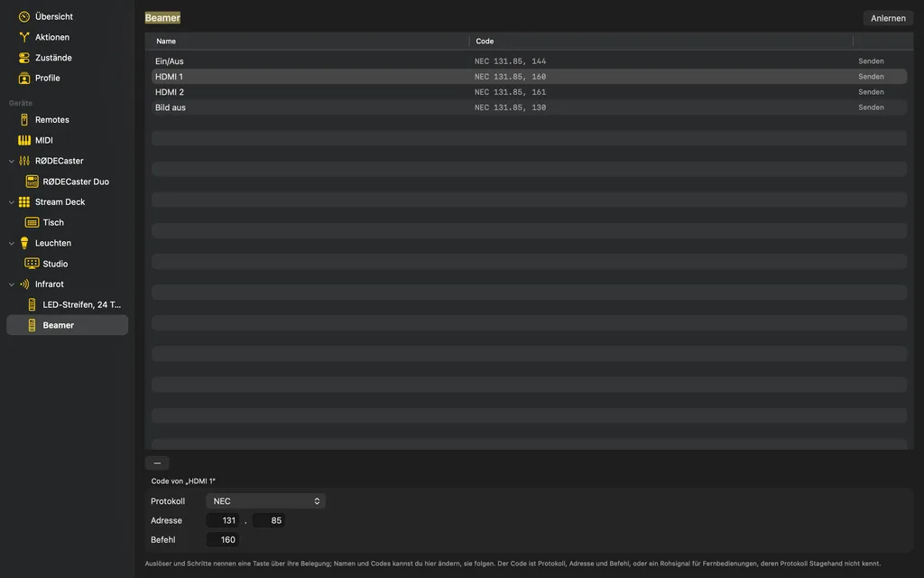Image resolution: width=924 pixels, height=578 pixels.
Task: Select the Tisch keyboard icon
Action: pyautogui.click(x=32, y=222)
